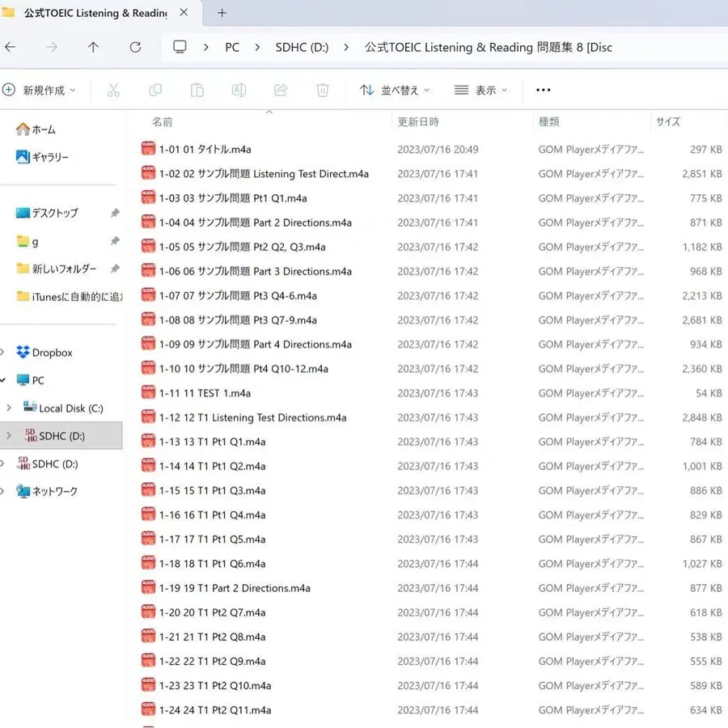Select the file 1-11 11 TEST 1.m4a
728x728 pixels.
coord(205,393)
